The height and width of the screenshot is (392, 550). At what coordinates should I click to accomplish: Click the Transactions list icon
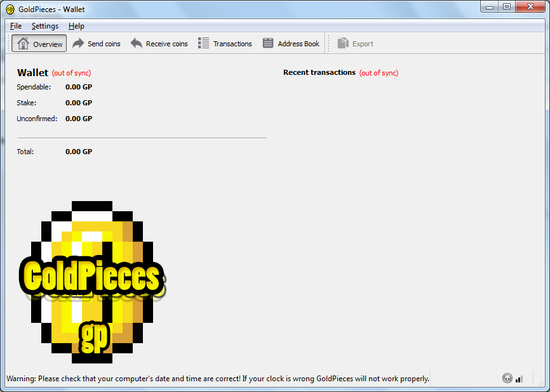point(203,43)
